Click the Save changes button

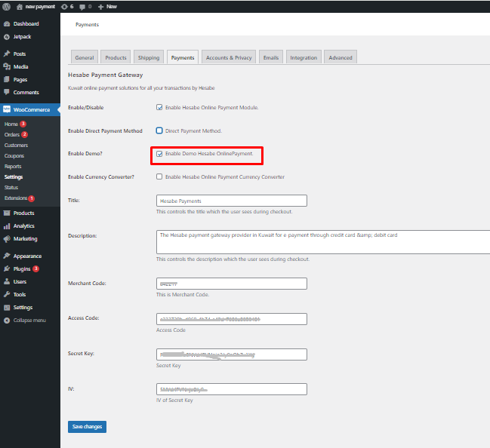[x=87, y=427]
